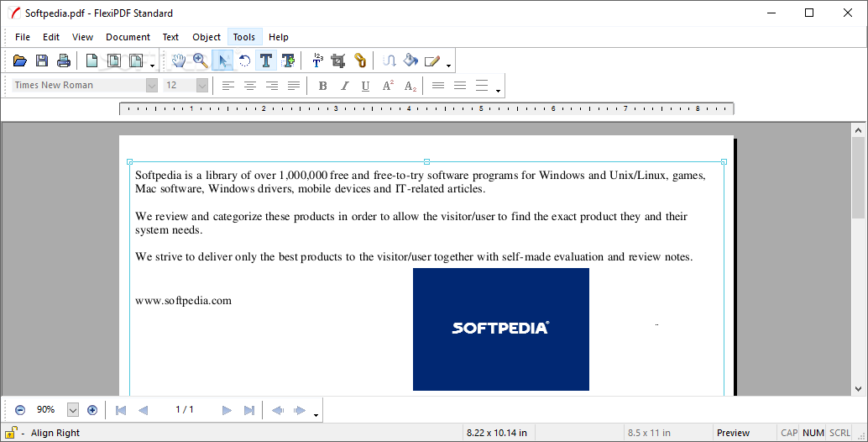This screenshot has width=868, height=442.
Task: Click the Preview status bar label
Action: point(733,433)
